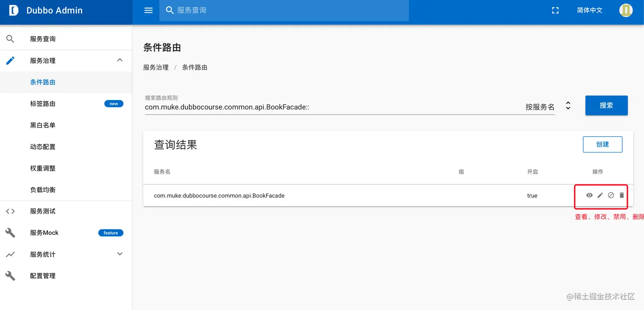
Task: Click the 服务名 column header
Action: click(x=162, y=172)
